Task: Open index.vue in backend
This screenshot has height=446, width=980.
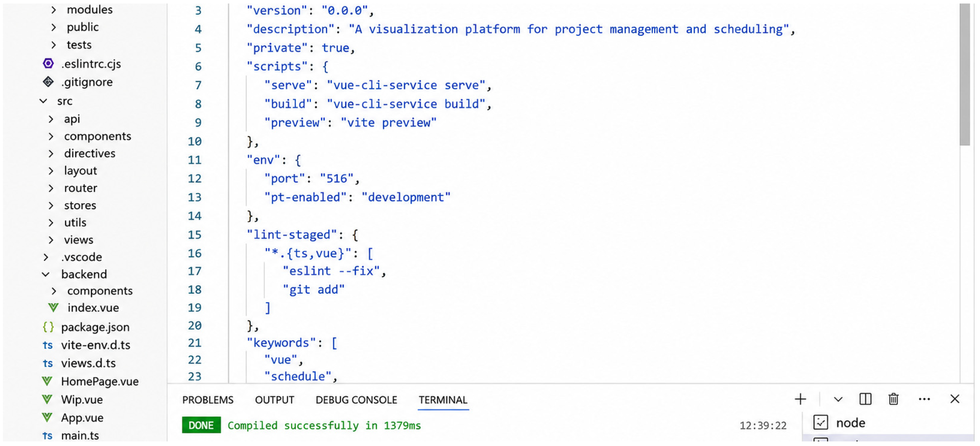Action: pyautogui.click(x=93, y=308)
